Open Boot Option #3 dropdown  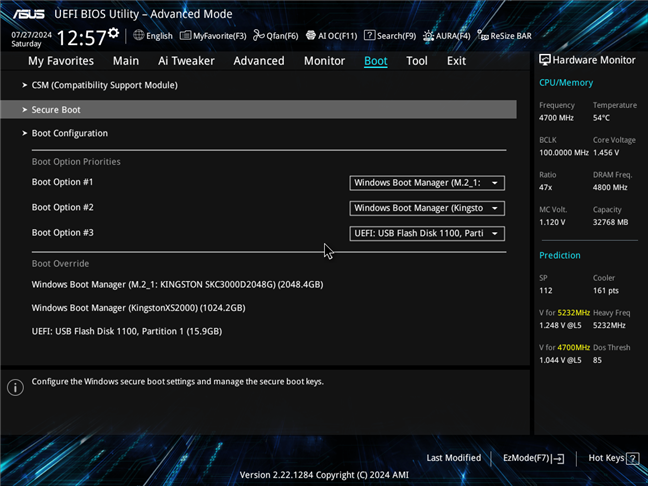click(427, 233)
